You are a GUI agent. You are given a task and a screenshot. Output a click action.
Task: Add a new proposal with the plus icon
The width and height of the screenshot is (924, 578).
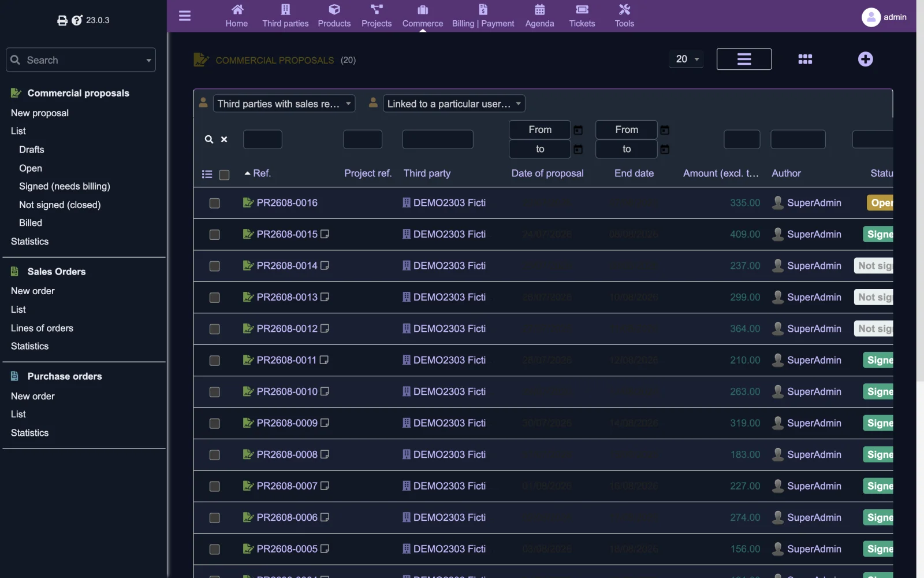[x=865, y=59]
